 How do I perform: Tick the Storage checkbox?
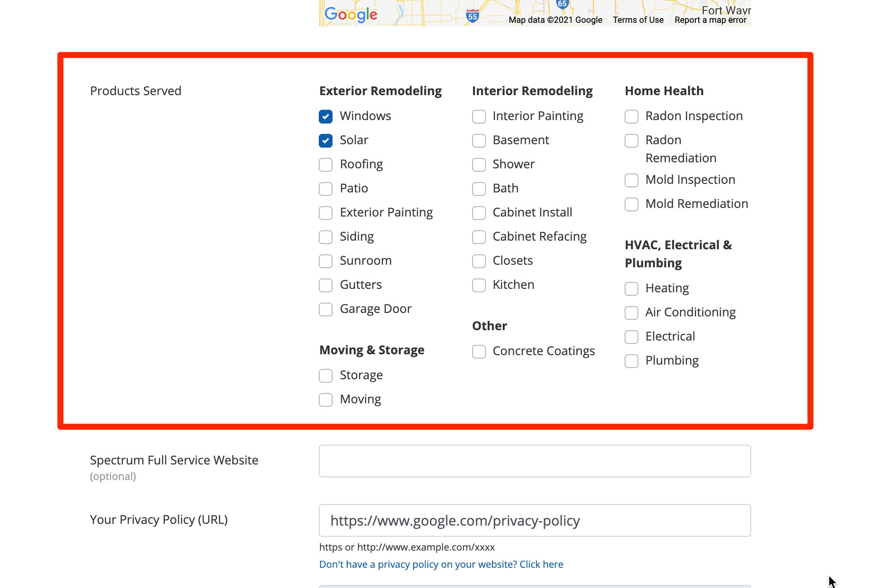pyautogui.click(x=326, y=375)
